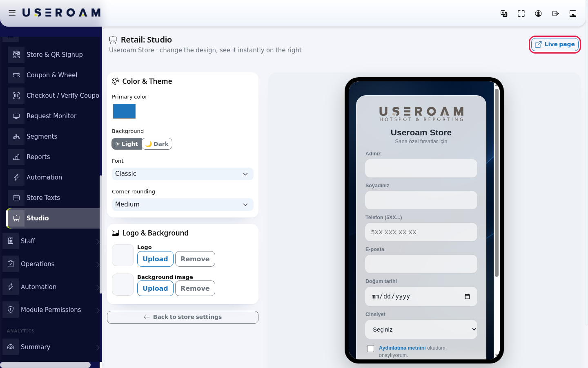Open the user profile icon
The image size is (588, 368).
click(538, 13)
